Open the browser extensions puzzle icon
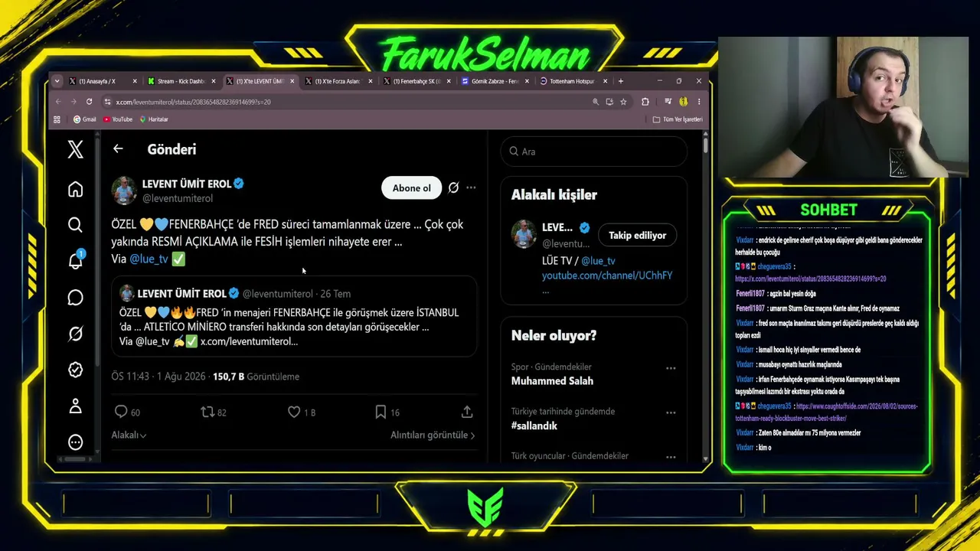 [x=645, y=102]
